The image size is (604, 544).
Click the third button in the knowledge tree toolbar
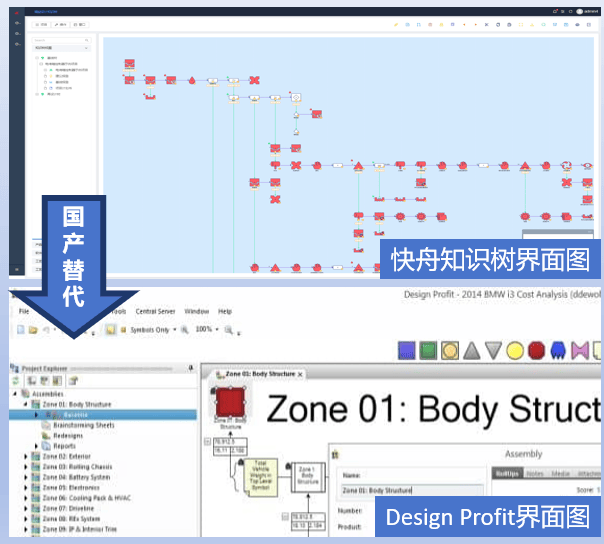(80, 24)
